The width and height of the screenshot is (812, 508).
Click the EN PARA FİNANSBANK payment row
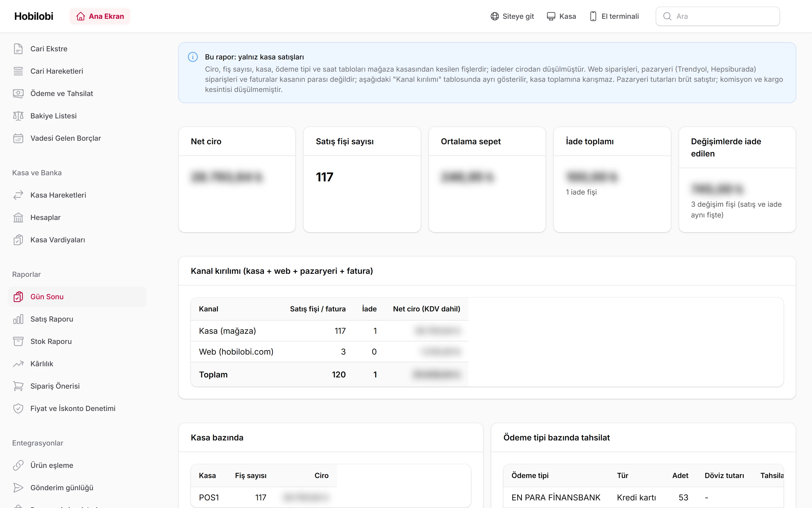coord(644,497)
